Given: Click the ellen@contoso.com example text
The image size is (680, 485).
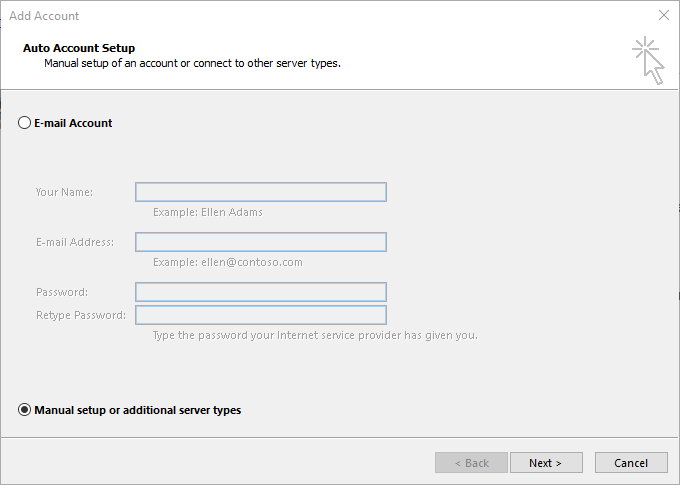Looking at the screenshot, I should [x=228, y=262].
